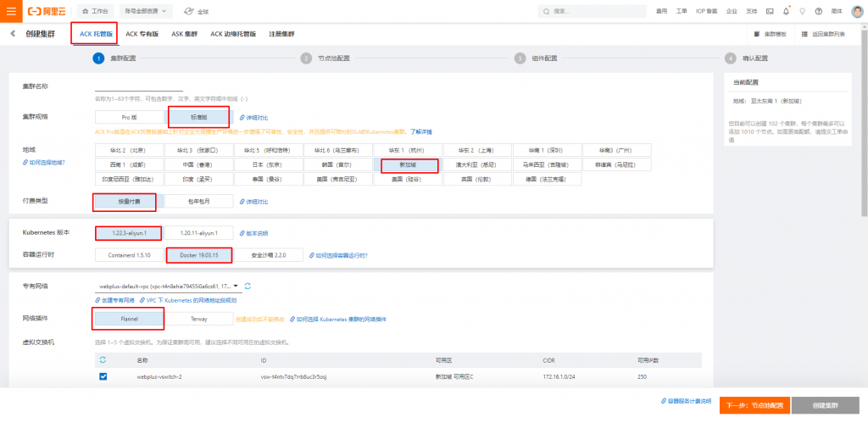Open the help question-mark icon
Viewport: 868px width, 423px height.
(x=818, y=11)
